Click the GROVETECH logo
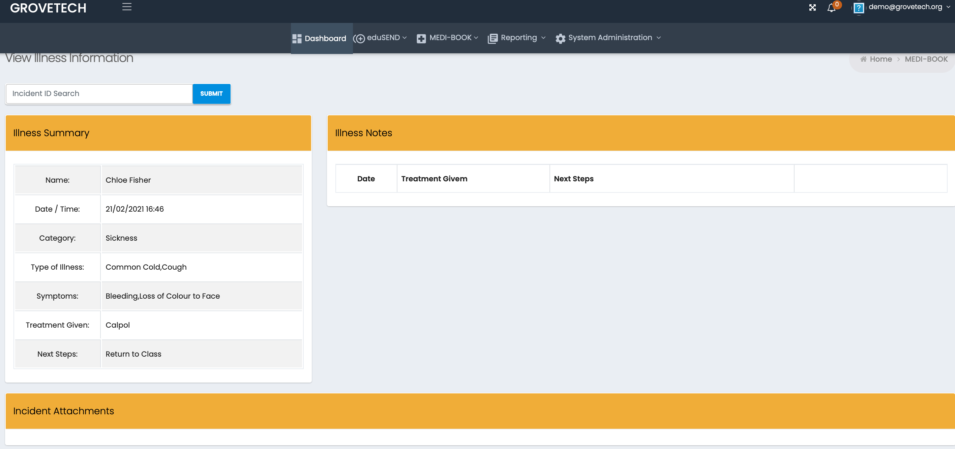 48,8
